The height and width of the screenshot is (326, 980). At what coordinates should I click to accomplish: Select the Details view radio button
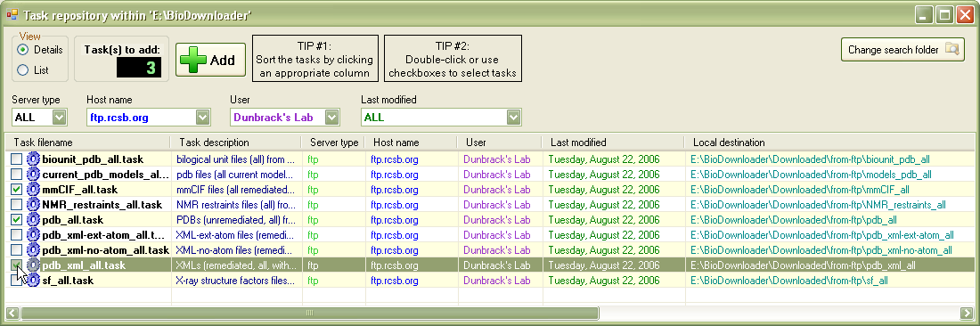pos(23,49)
